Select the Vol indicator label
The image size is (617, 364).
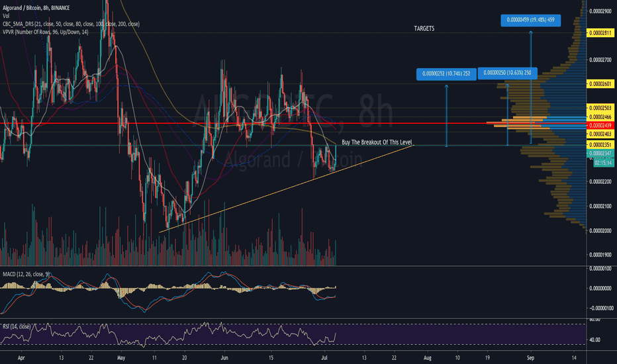coord(6,16)
